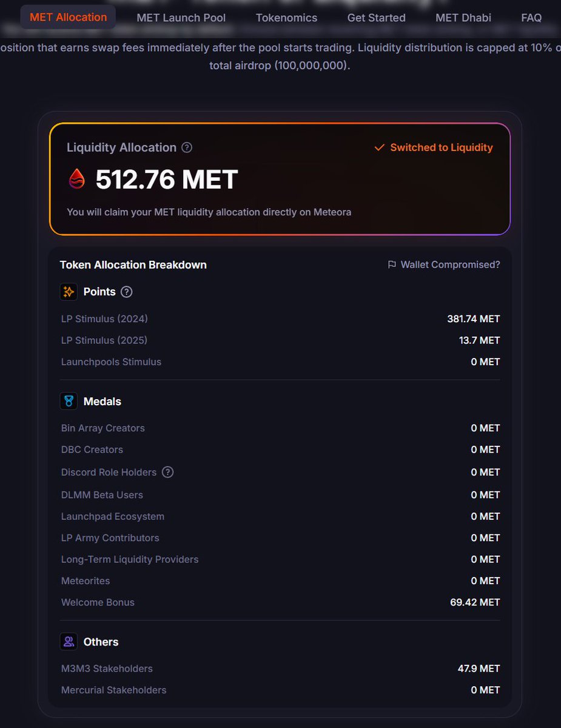
Task: Click the info icon beside Discord Role Holders
Action: (168, 472)
